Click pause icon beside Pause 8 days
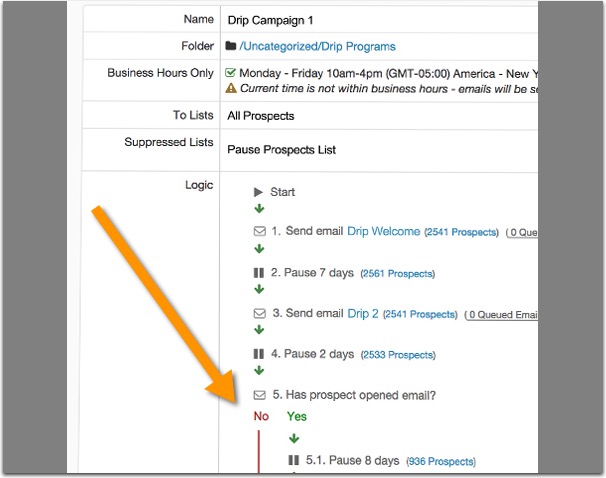The width and height of the screenshot is (606, 478). pyautogui.click(x=293, y=461)
